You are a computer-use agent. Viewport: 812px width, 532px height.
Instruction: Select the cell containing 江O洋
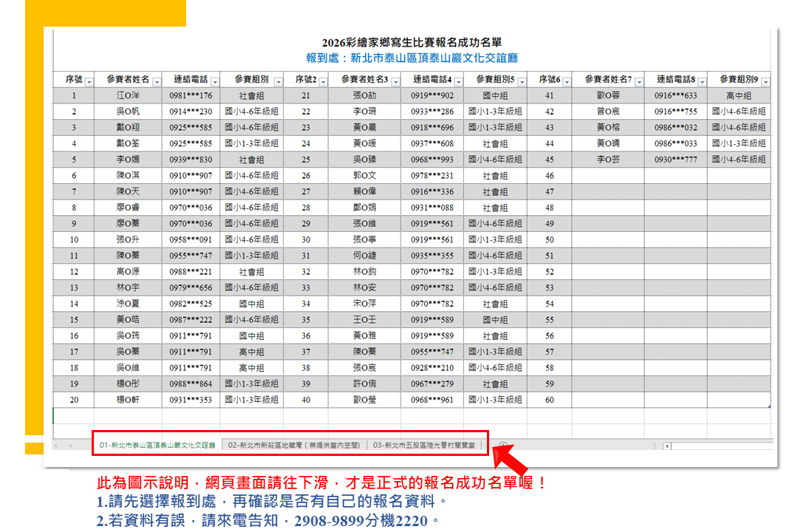pos(128,95)
